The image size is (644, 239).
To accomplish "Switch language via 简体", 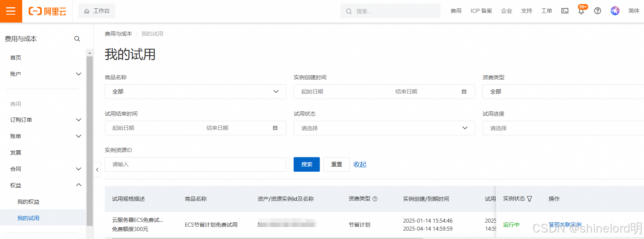I will pos(634,11).
